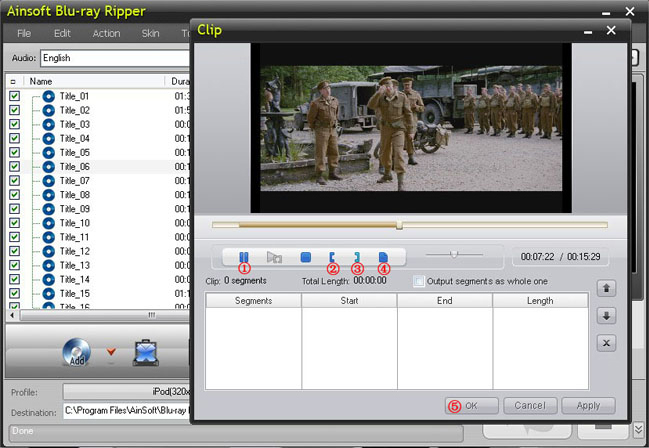
Task: Stop the clip preview playback
Action: (306, 257)
